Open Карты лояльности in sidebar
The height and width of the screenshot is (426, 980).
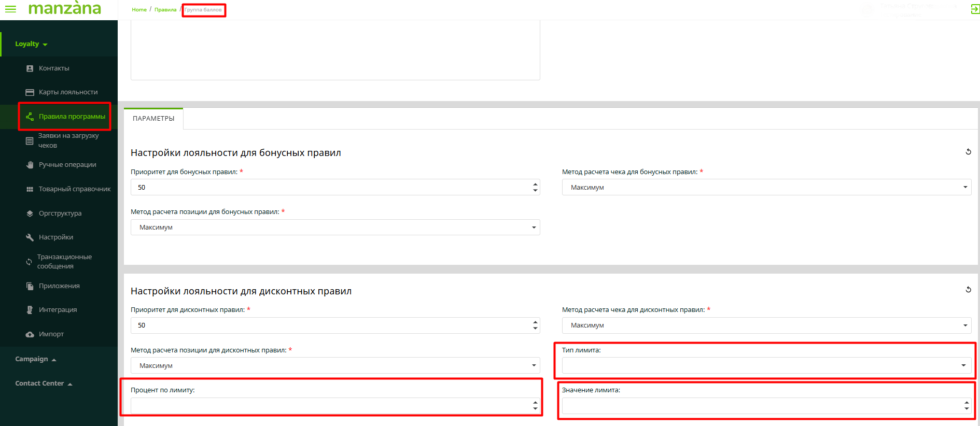tap(68, 92)
